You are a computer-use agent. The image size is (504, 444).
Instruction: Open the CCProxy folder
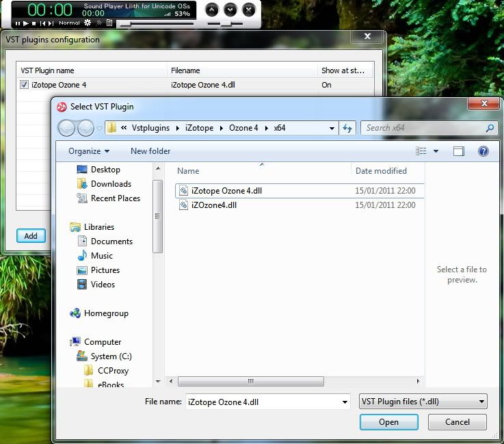click(x=106, y=371)
